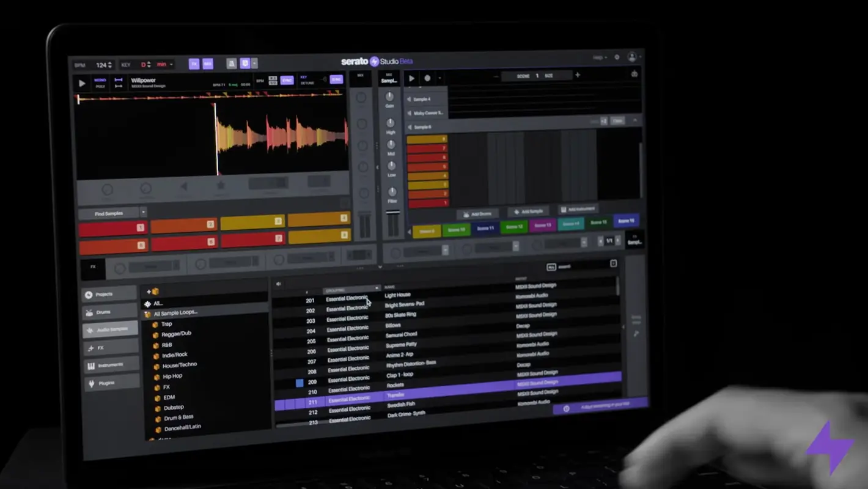Open the Find Samples dropdown arrow
Screen dimensions: 868x489
(144, 212)
